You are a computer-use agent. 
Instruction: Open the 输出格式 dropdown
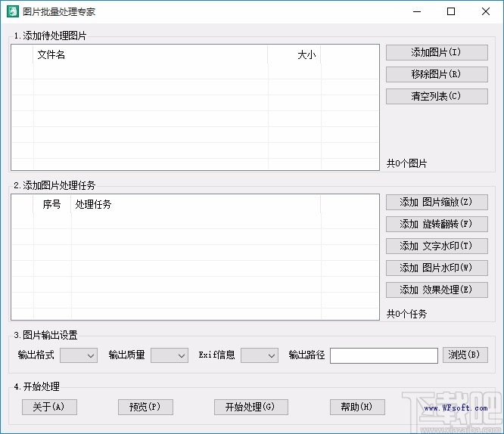(79, 355)
